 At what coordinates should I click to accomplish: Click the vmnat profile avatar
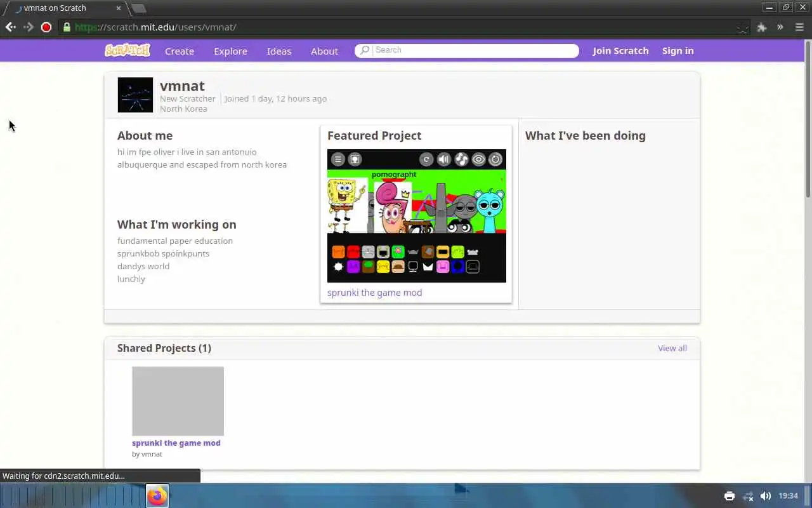pos(135,95)
